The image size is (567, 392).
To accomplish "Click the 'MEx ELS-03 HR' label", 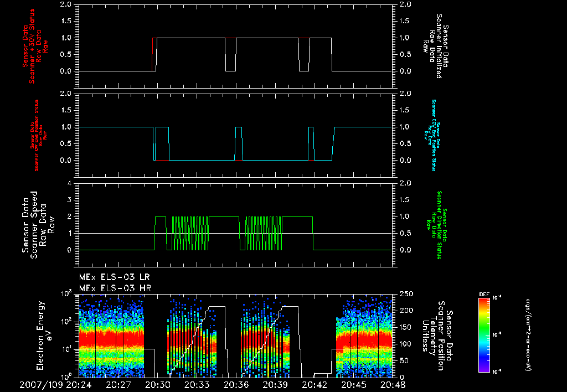I will (x=115, y=288).
